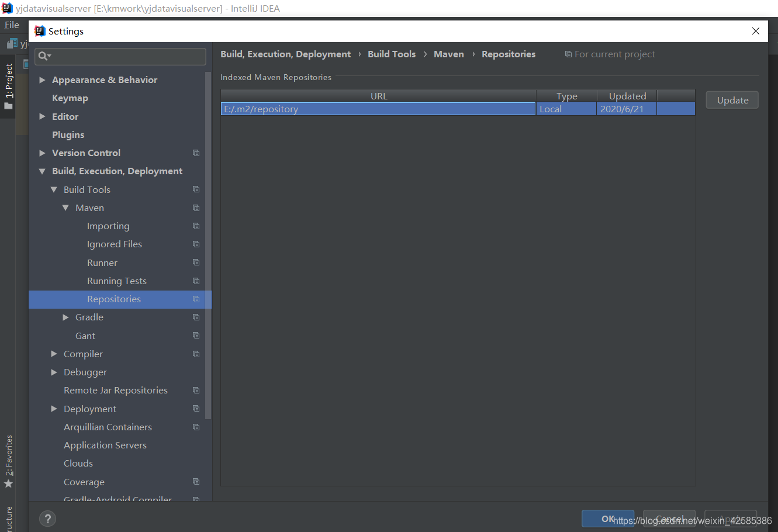Click project-level icon in Maven row
Viewport: 778px width, 532px height.
click(x=196, y=208)
